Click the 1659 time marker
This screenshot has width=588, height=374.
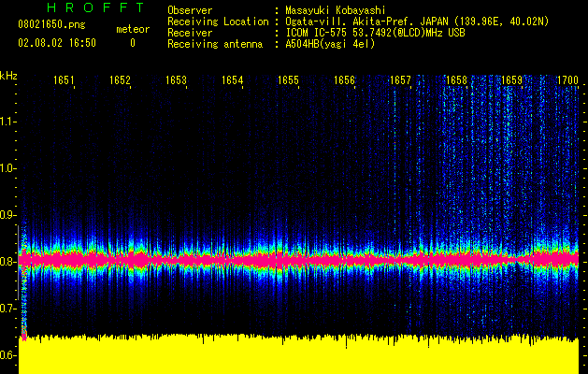tap(512, 79)
